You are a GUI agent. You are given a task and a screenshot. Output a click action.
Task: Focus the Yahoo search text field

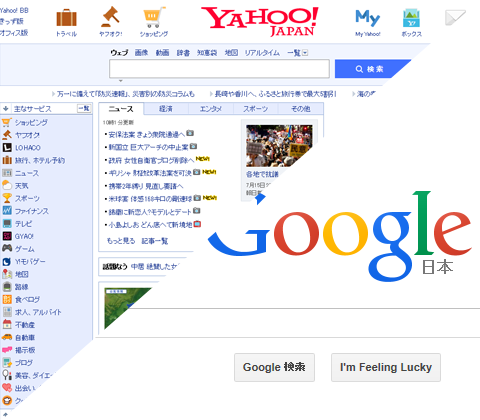[219, 69]
